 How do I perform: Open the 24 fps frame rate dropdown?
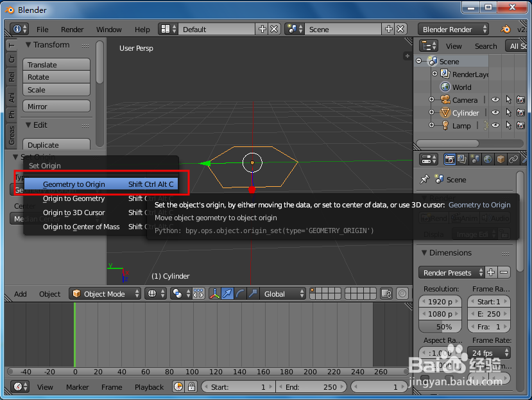point(489,352)
